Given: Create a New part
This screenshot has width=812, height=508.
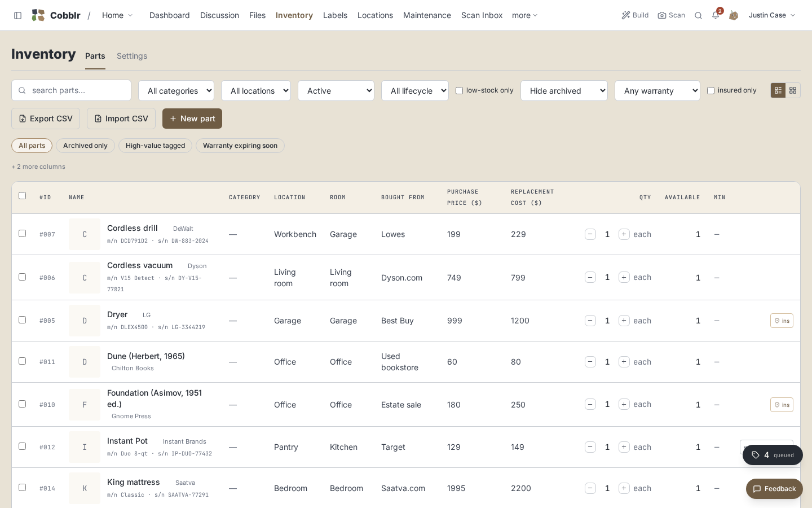Looking at the screenshot, I should 192,119.
